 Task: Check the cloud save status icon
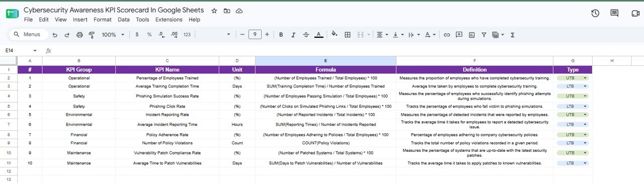click(239, 11)
